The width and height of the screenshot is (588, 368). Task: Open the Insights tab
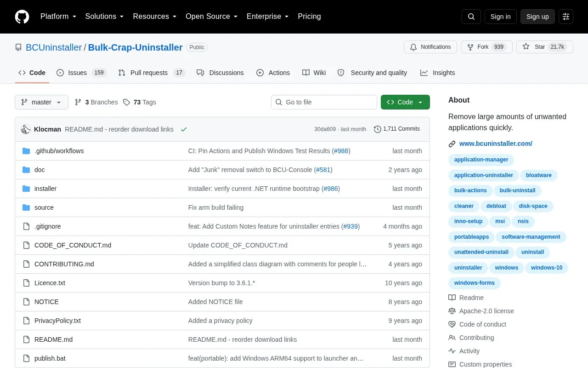(x=437, y=73)
